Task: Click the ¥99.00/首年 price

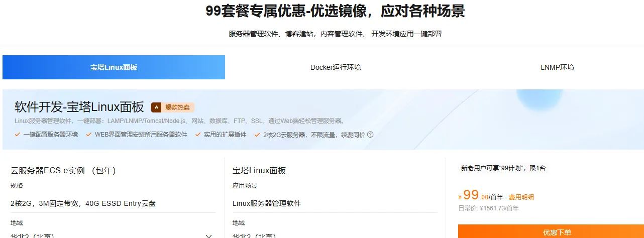Action: pos(480,195)
